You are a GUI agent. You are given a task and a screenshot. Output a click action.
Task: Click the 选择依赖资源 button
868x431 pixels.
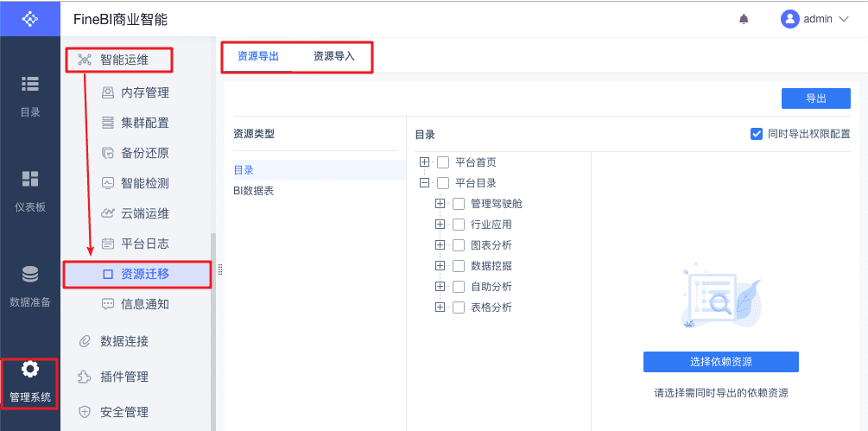[x=720, y=361]
